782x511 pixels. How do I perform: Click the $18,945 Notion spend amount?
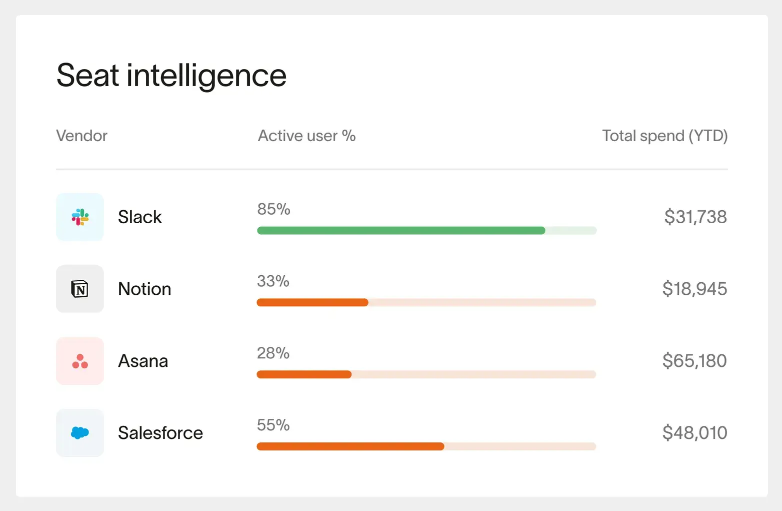695,289
